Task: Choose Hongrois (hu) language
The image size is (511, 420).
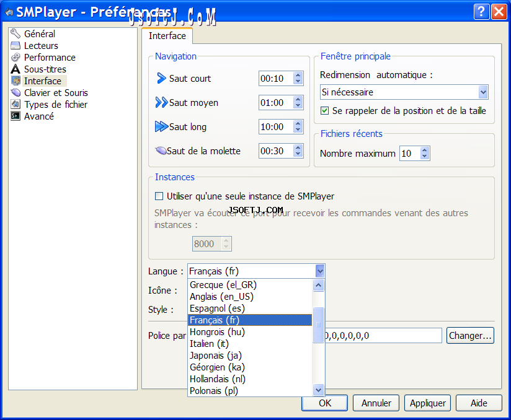Action: pos(250,332)
